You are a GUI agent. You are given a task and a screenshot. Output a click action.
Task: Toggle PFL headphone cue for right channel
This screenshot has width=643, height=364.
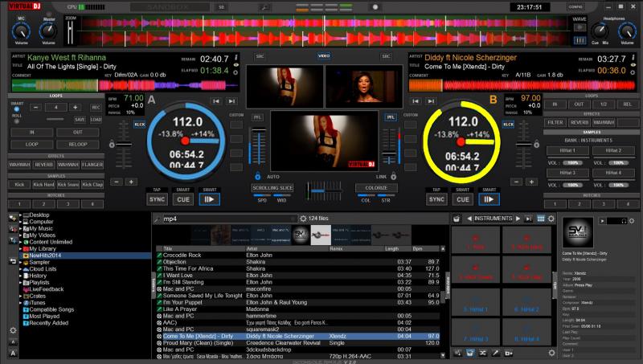point(391,117)
